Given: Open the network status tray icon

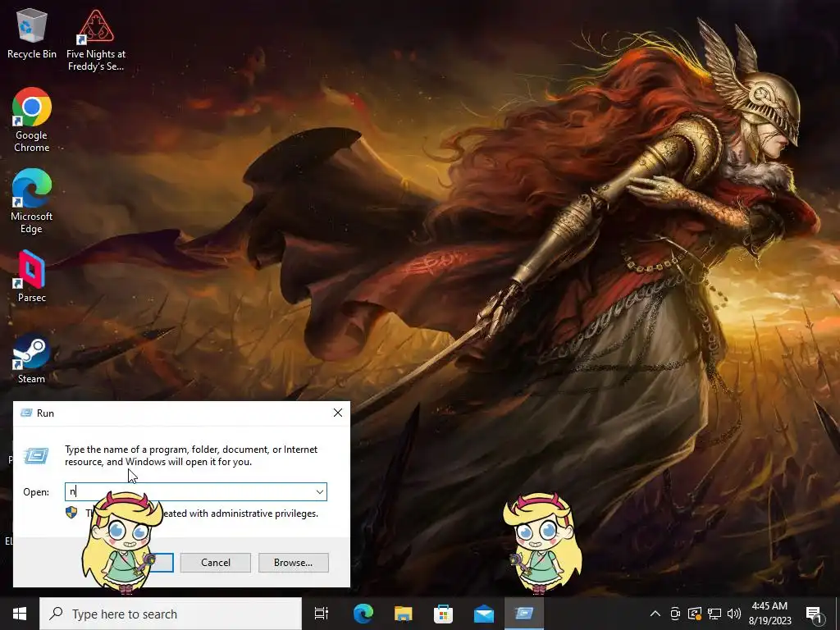Looking at the screenshot, I should click(x=714, y=614).
